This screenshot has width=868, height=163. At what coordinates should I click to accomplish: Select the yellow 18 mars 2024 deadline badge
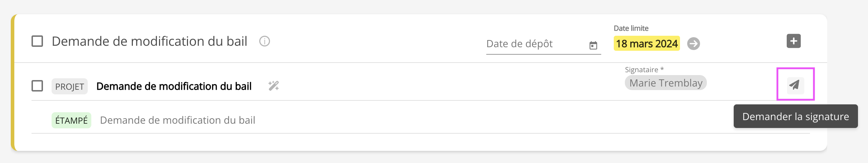tap(647, 44)
